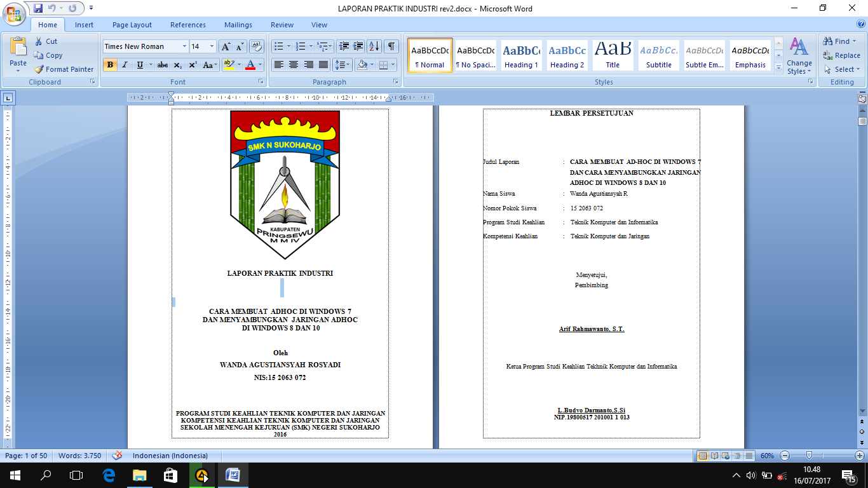868x488 pixels.
Task: Apply the Heading 1 style
Action: pyautogui.click(x=521, y=55)
